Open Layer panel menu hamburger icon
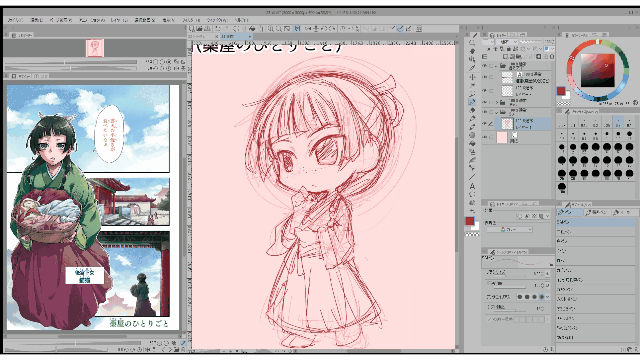 tap(484, 57)
